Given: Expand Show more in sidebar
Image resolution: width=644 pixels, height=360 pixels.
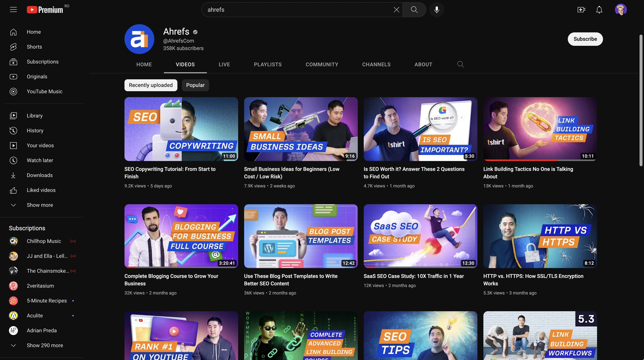Looking at the screenshot, I should point(40,205).
